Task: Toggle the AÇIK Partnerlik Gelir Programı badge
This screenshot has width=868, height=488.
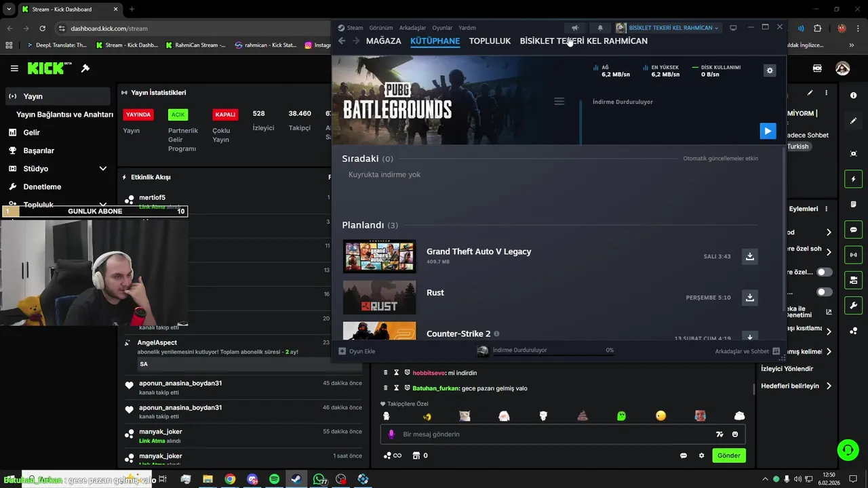Action: tap(178, 115)
